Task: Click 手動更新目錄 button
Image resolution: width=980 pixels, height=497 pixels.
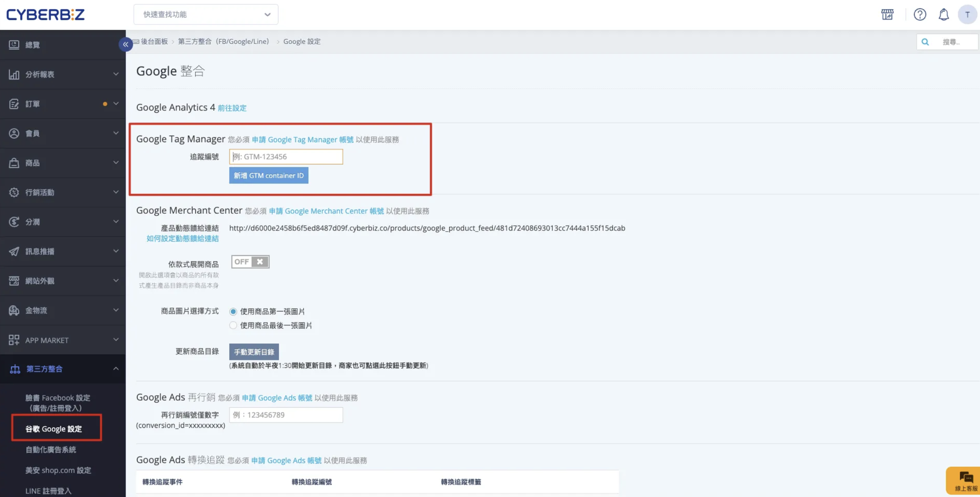Action: pyautogui.click(x=254, y=352)
